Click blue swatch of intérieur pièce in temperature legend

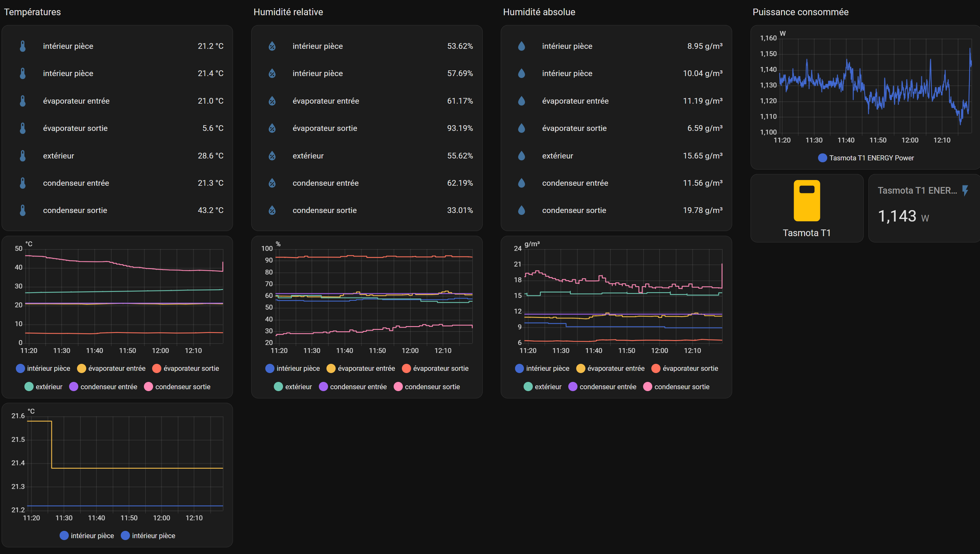point(20,368)
